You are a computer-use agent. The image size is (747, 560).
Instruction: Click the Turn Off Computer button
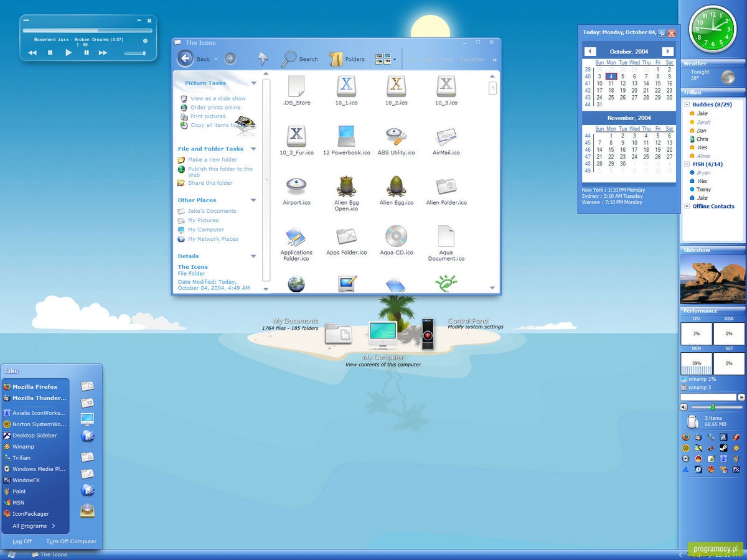71,541
